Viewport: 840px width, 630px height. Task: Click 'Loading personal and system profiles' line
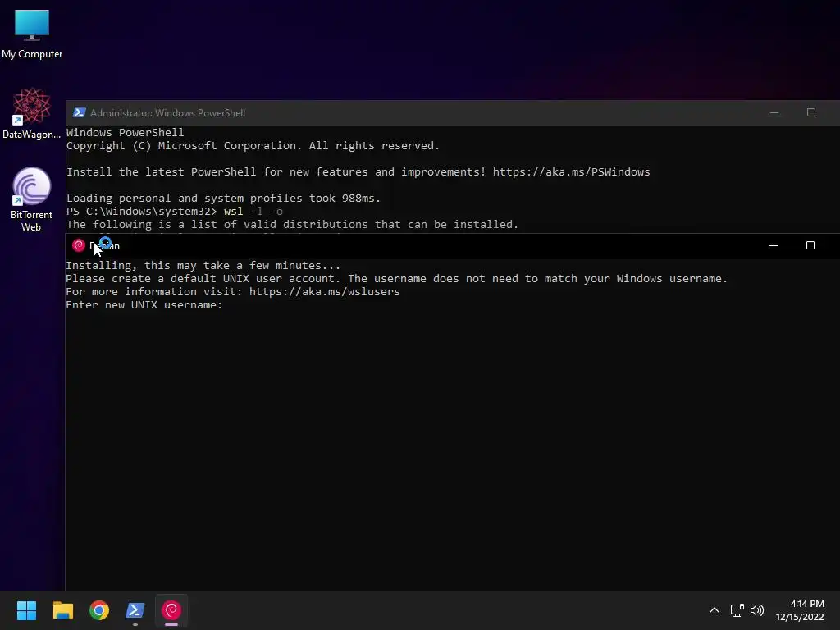[x=223, y=199]
